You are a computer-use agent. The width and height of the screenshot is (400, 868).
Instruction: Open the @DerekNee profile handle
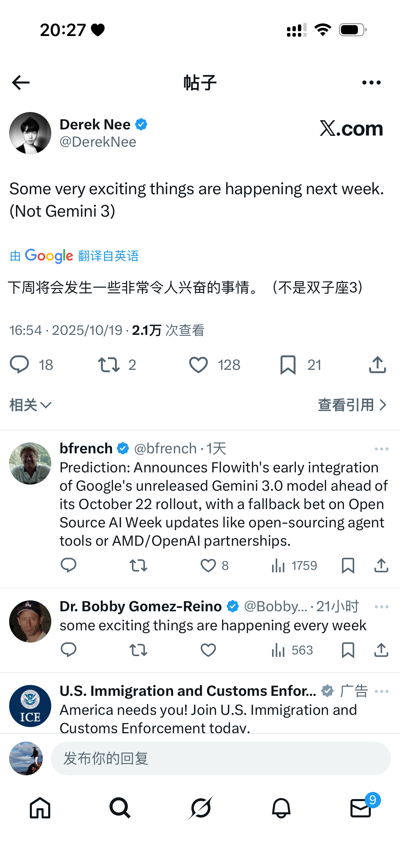(98, 142)
